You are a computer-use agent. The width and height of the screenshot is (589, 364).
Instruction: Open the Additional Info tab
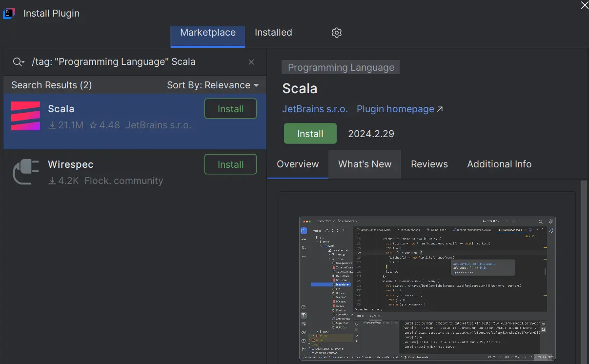pos(499,164)
